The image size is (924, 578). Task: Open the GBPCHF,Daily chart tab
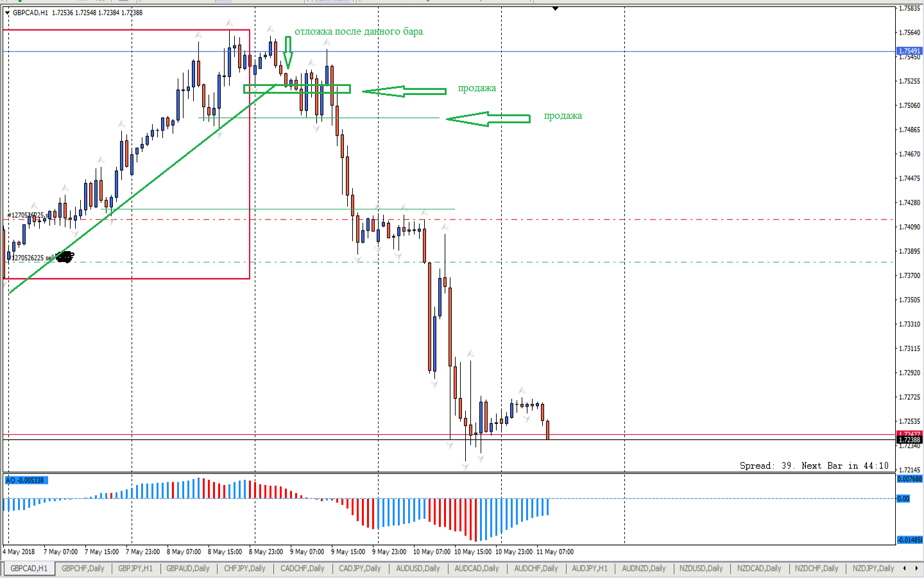pos(83,568)
